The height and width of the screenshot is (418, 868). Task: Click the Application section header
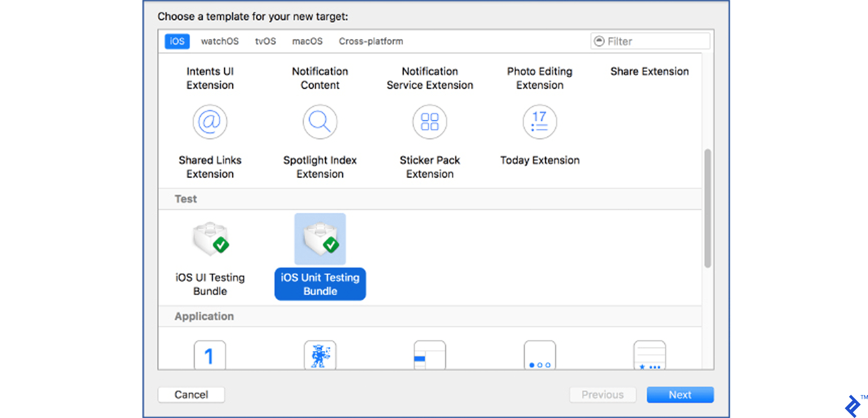(204, 316)
